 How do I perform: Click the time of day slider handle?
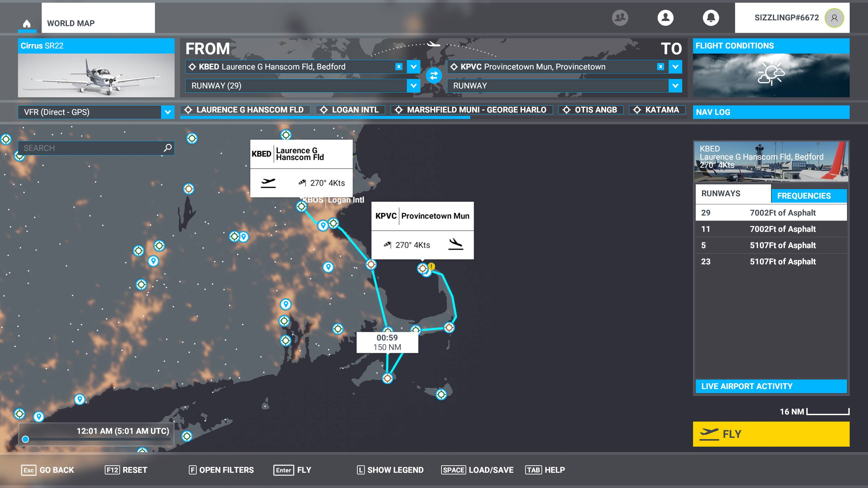[x=25, y=439]
